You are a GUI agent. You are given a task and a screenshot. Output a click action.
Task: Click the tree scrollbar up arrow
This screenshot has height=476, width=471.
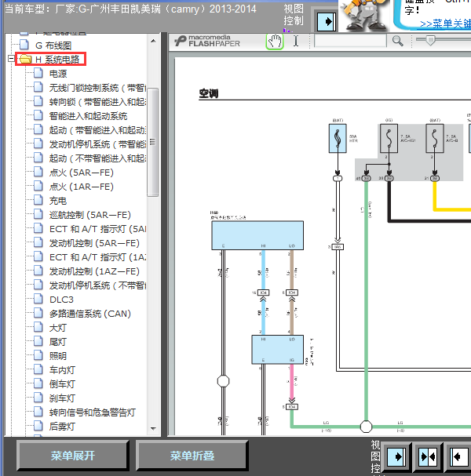(153, 41)
